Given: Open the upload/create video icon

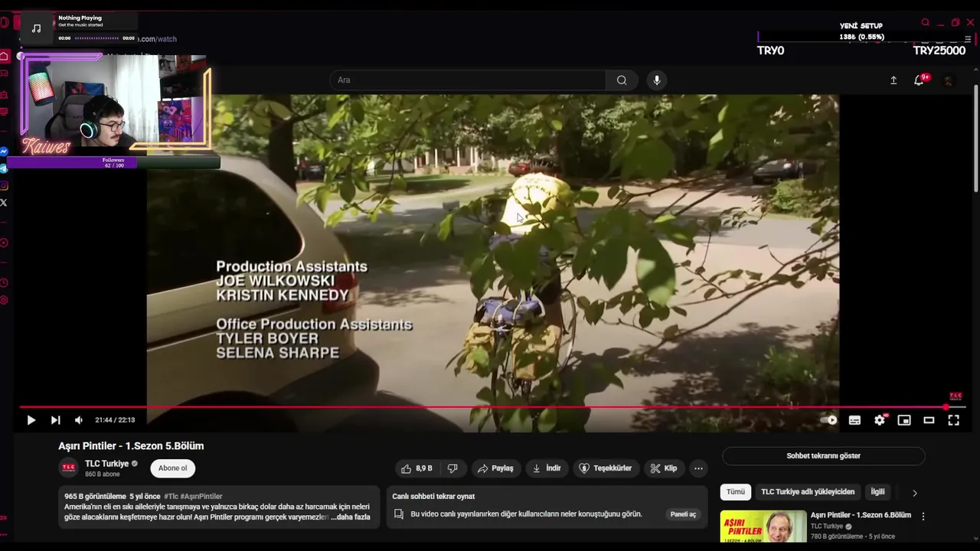Looking at the screenshot, I should pos(893,80).
